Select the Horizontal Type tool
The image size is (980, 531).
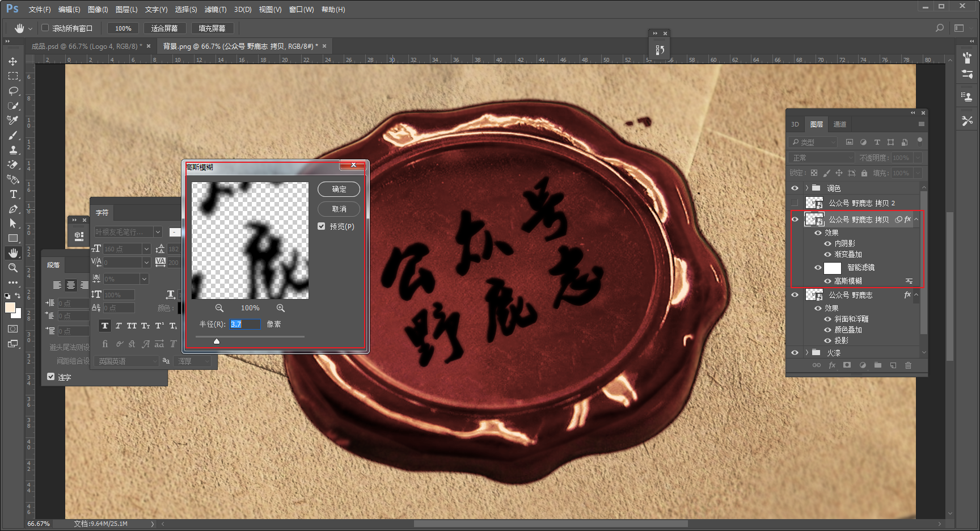[12, 194]
